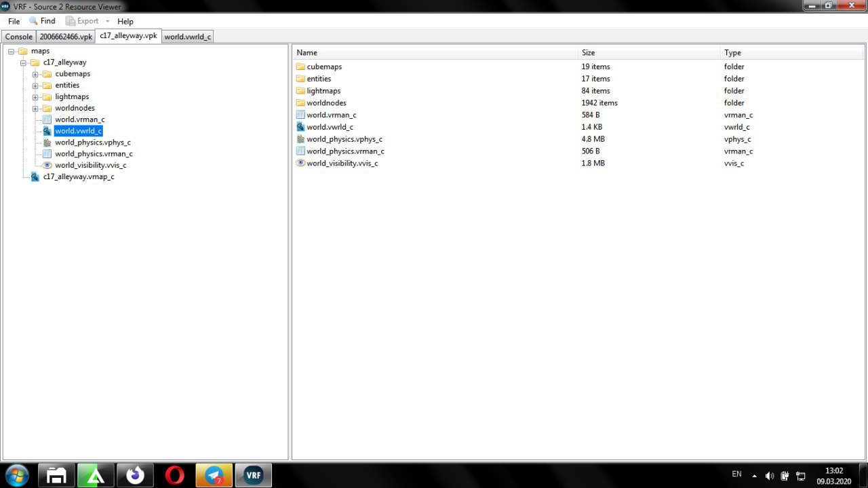The height and width of the screenshot is (488, 868).
Task: Click world_visibility.vvis_c eye icon in tree
Action: pos(47,165)
